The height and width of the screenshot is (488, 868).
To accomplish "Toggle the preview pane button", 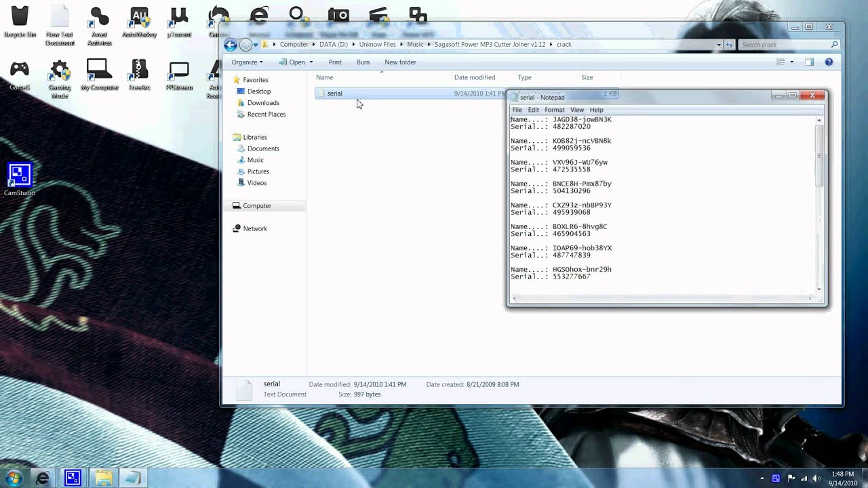I will [x=809, y=62].
